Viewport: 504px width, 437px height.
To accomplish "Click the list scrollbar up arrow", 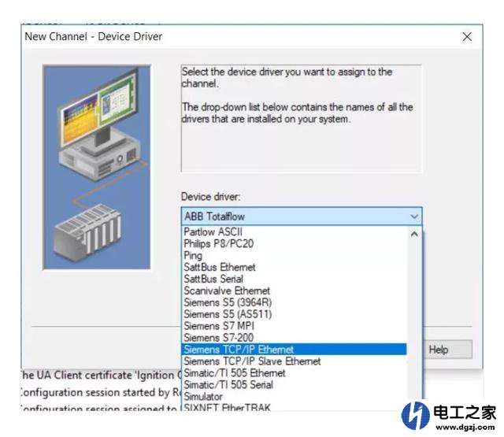I will coord(414,234).
